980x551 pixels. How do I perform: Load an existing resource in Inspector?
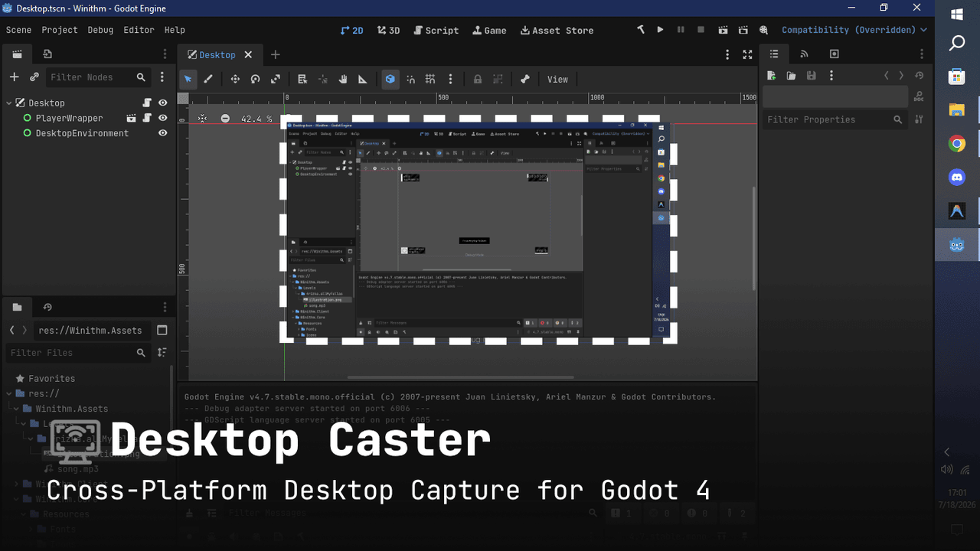pyautogui.click(x=792, y=76)
